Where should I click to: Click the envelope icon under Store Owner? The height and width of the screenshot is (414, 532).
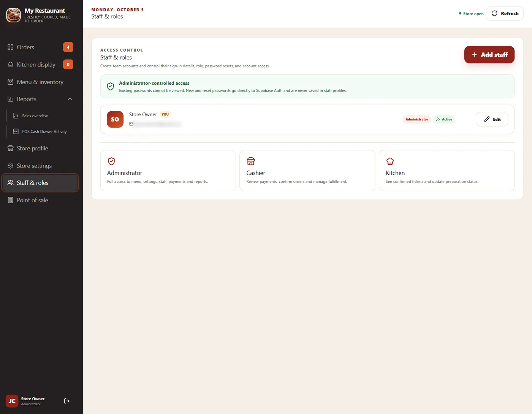pyautogui.click(x=131, y=124)
